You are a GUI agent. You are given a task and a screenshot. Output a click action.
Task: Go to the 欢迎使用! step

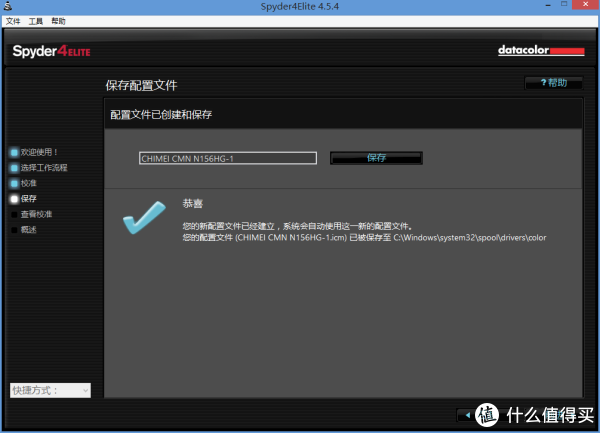[39, 152]
